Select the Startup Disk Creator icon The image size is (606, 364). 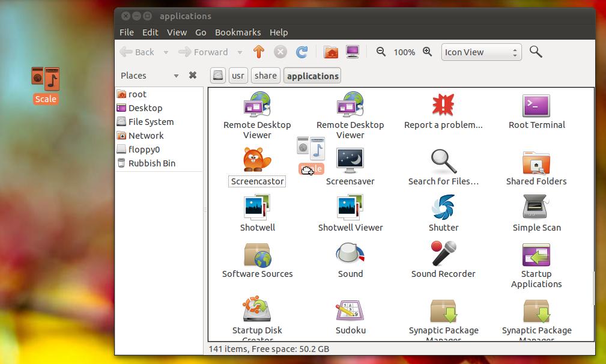tap(257, 309)
